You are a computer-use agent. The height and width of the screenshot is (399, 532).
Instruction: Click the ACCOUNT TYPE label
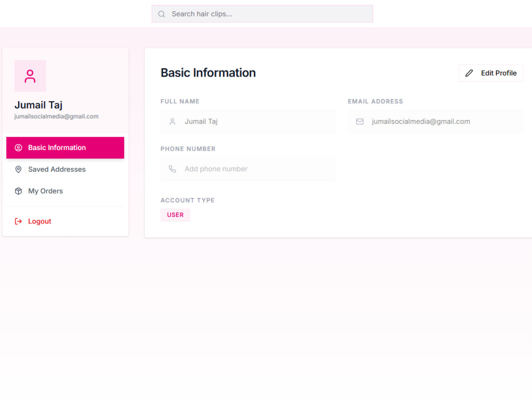click(188, 201)
